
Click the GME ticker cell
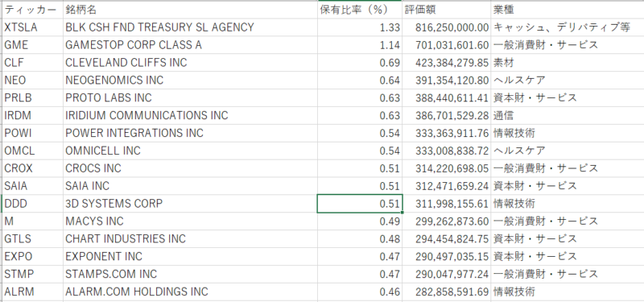[32, 45]
